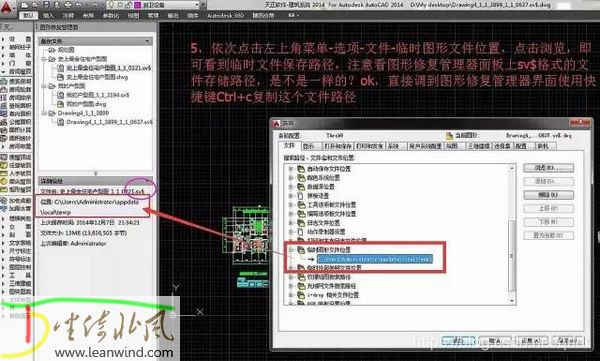Expand the 自动保存文件位置 tree node
This screenshot has height=361, width=600.
291,169
